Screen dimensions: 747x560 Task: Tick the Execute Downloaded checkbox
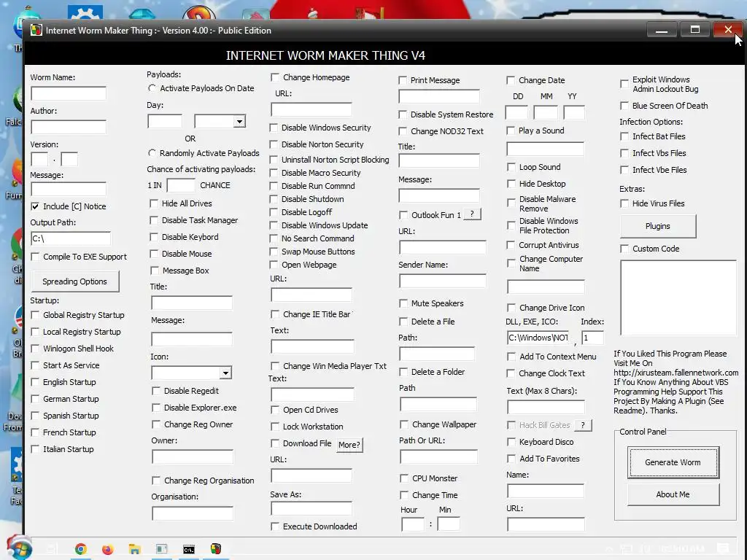click(275, 526)
